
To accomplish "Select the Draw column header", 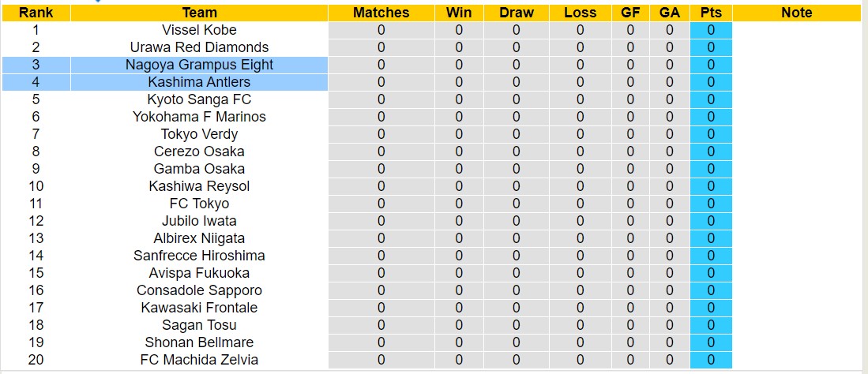I will click(517, 13).
